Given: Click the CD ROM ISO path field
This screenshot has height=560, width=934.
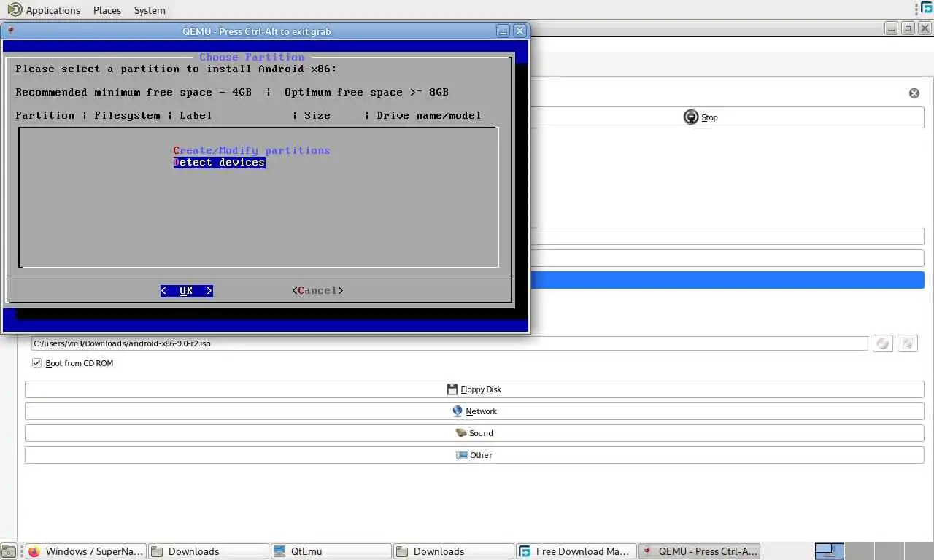Looking at the screenshot, I should point(449,343).
